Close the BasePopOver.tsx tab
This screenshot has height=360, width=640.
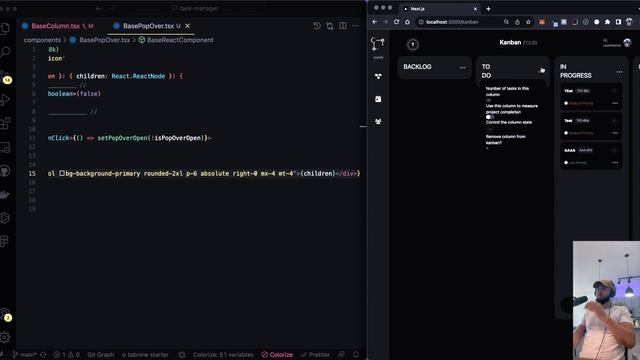(x=187, y=26)
